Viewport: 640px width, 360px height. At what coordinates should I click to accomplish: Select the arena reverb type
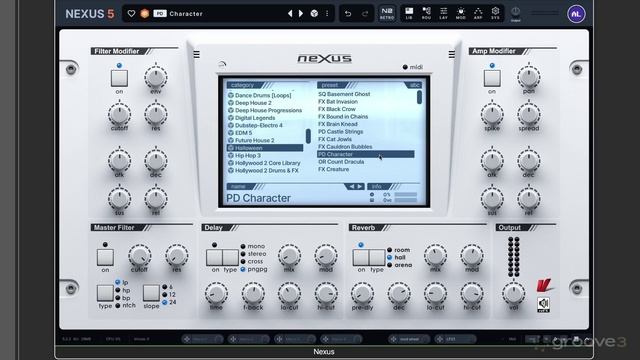(x=400, y=265)
